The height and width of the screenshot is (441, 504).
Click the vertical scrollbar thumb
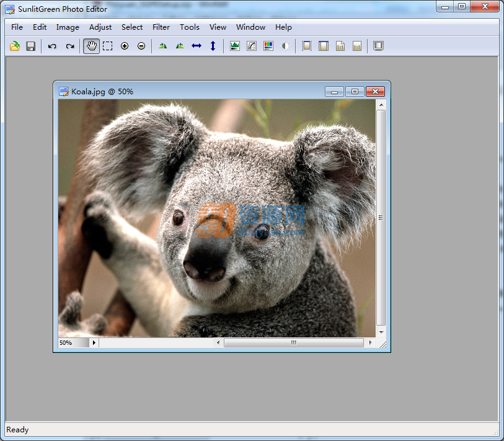click(x=381, y=218)
